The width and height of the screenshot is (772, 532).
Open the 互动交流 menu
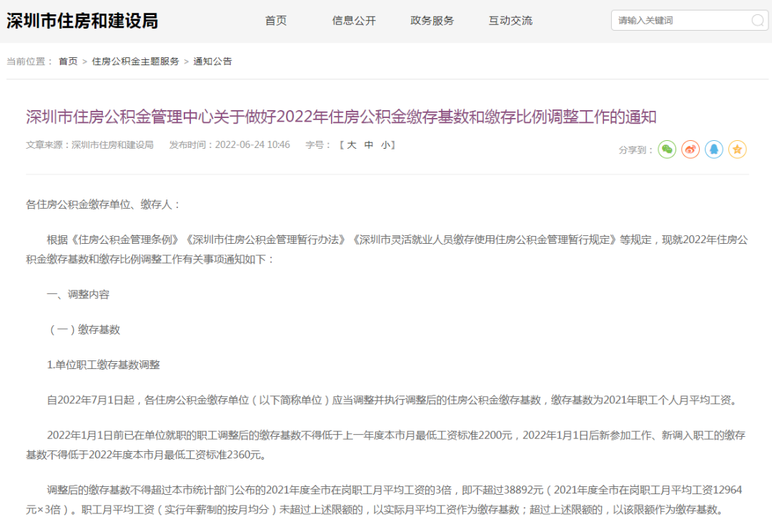pyautogui.click(x=510, y=21)
